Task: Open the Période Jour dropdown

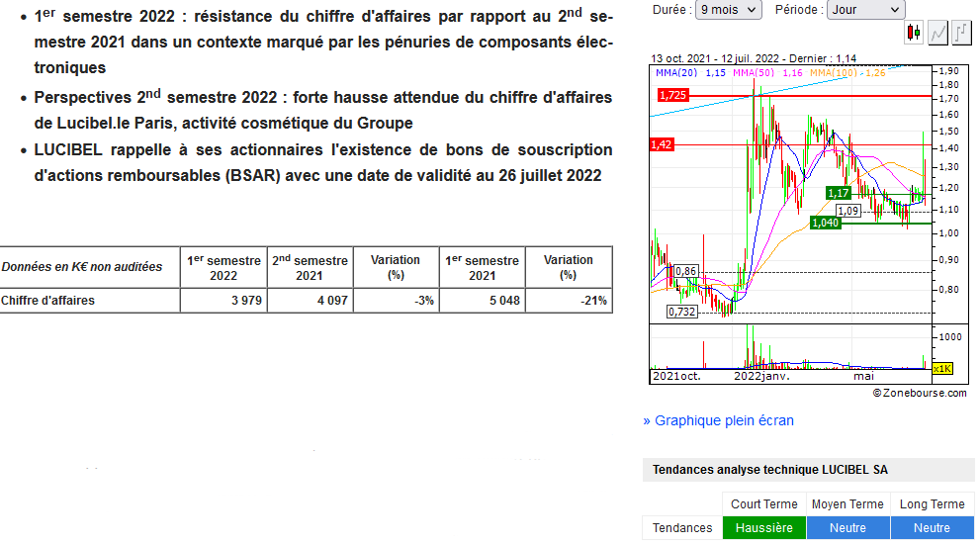Action: [x=865, y=9]
